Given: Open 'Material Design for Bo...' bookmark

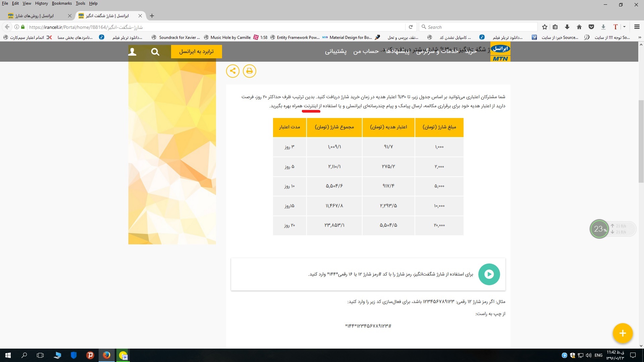Looking at the screenshot, I should [347, 38].
